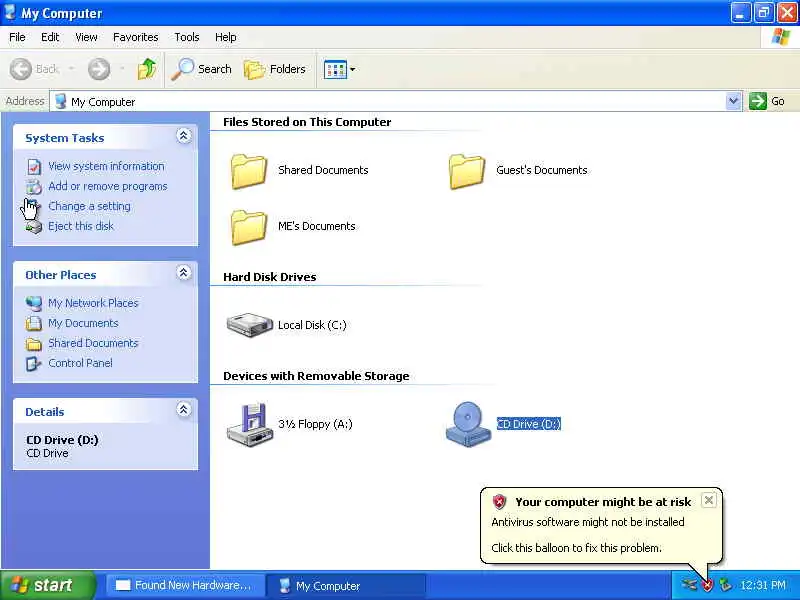Select the ME's Documents folder icon

(248, 228)
